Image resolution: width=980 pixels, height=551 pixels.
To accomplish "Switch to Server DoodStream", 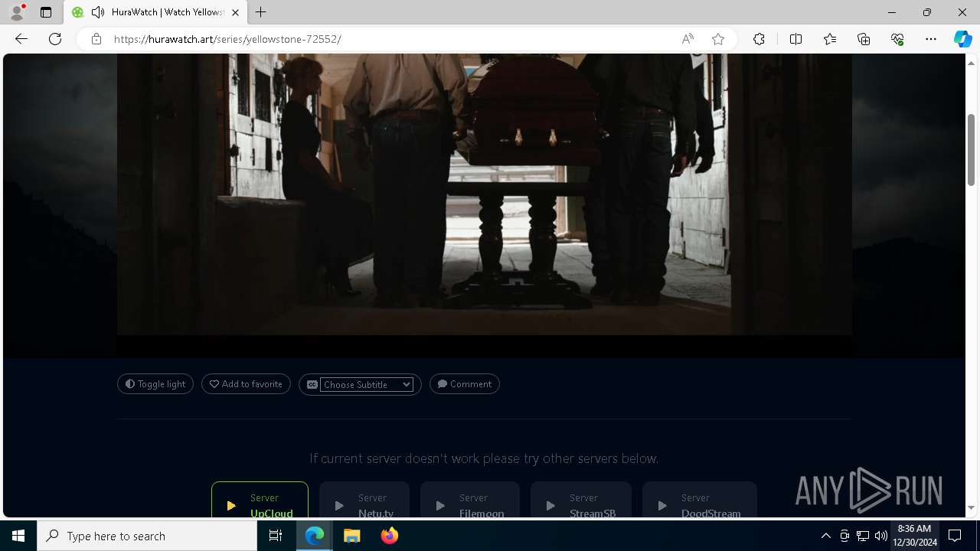I will [700, 500].
